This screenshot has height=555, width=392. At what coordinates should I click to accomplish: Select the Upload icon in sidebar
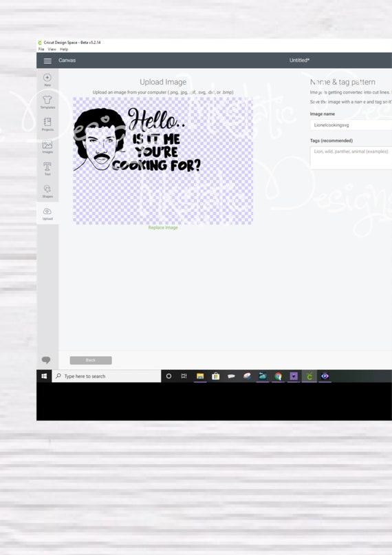pyautogui.click(x=47, y=213)
